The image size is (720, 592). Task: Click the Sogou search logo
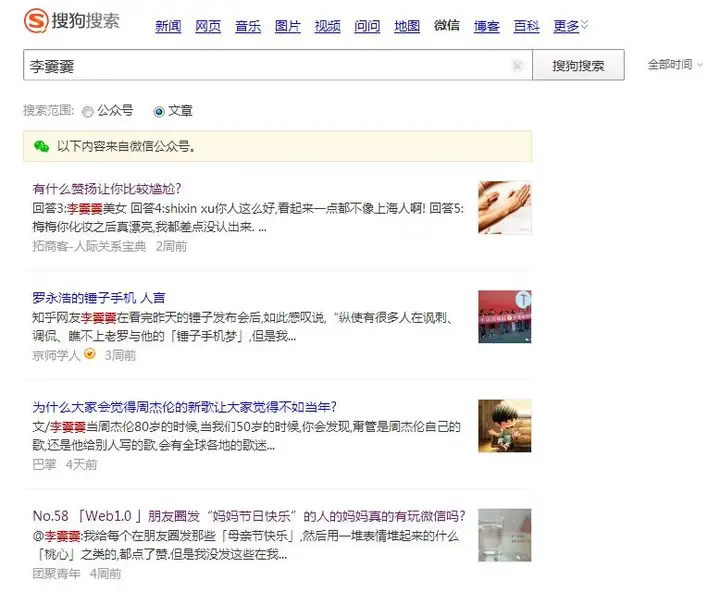pyautogui.click(x=72, y=21)
